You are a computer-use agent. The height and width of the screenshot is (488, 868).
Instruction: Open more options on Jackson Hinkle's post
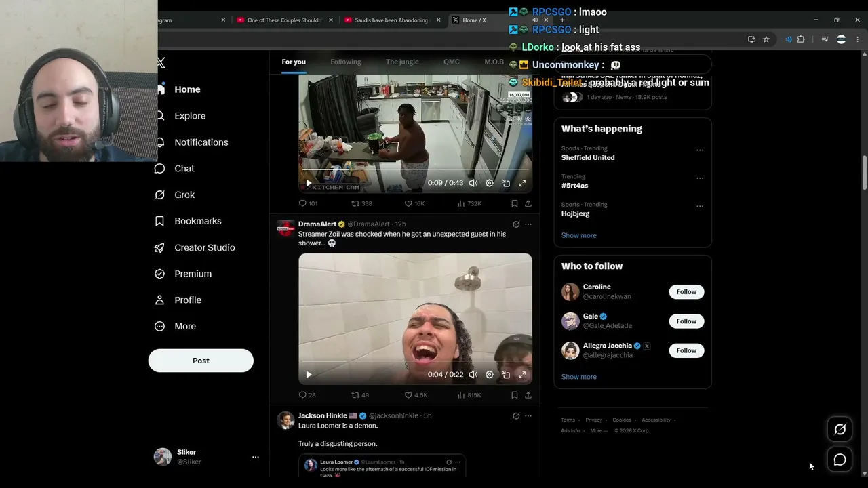coord(528,416)
